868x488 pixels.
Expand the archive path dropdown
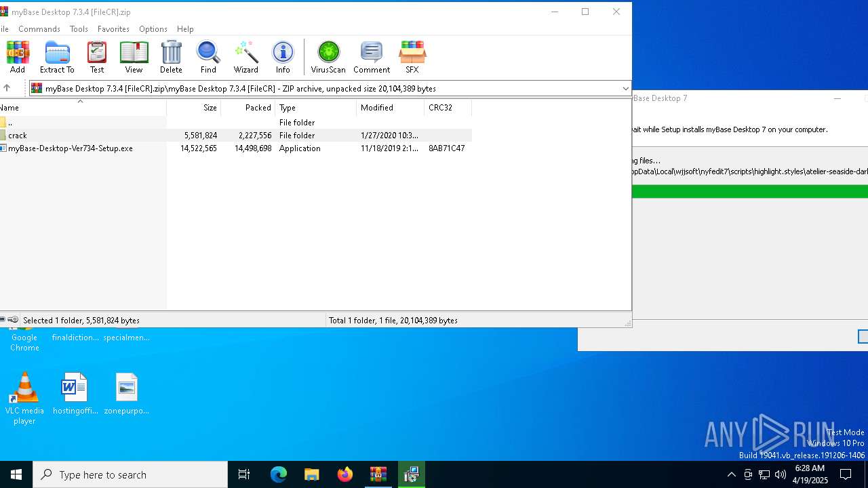[625, 88]
